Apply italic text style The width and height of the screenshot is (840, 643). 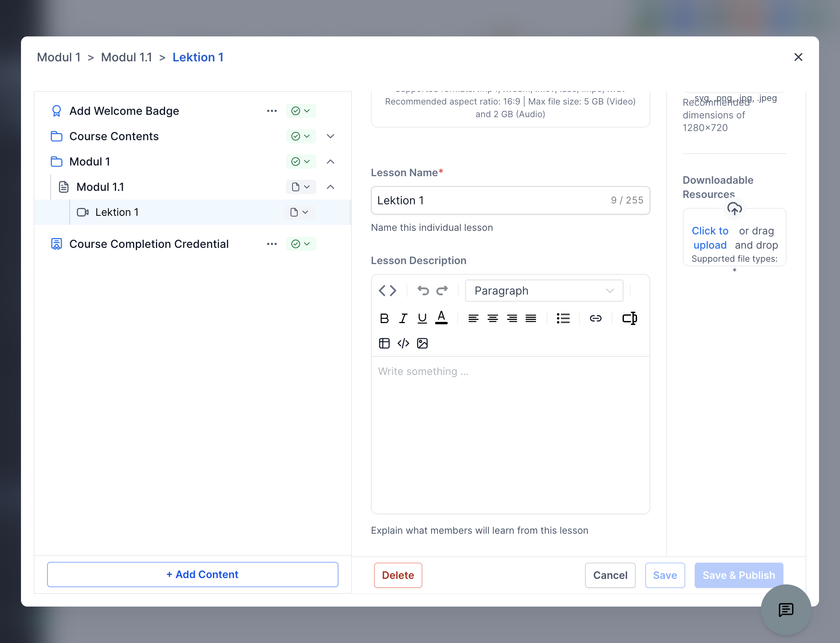403,318
